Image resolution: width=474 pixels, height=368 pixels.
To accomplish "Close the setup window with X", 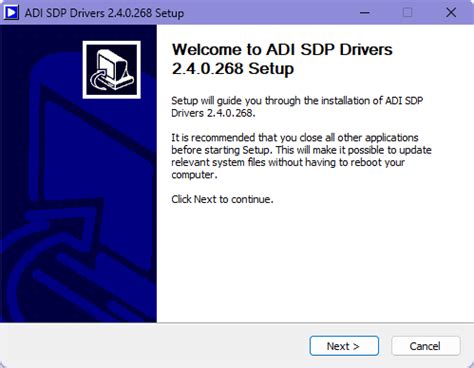I will click(451, 13).
